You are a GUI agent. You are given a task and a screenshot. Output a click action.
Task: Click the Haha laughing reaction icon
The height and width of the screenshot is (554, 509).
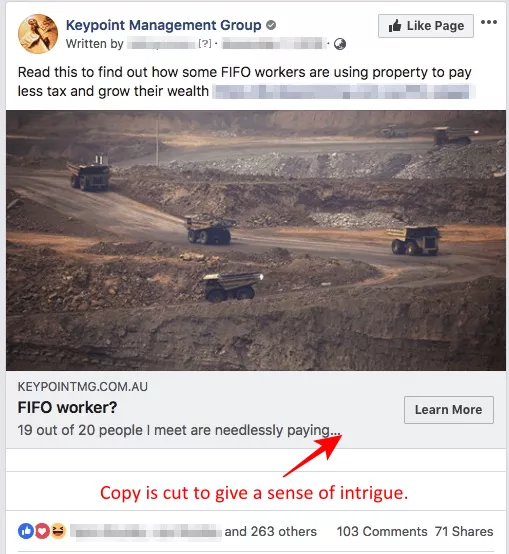(x=58, y=531)
